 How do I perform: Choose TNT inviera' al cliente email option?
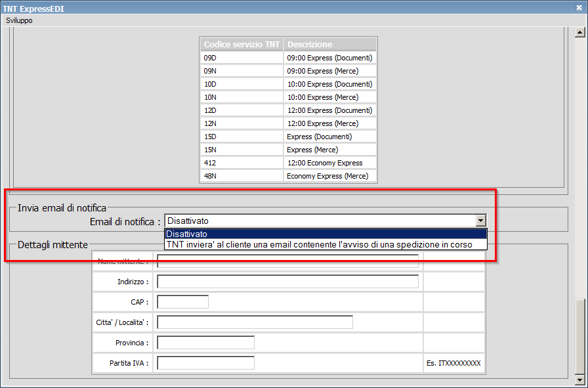pos(325,245)
